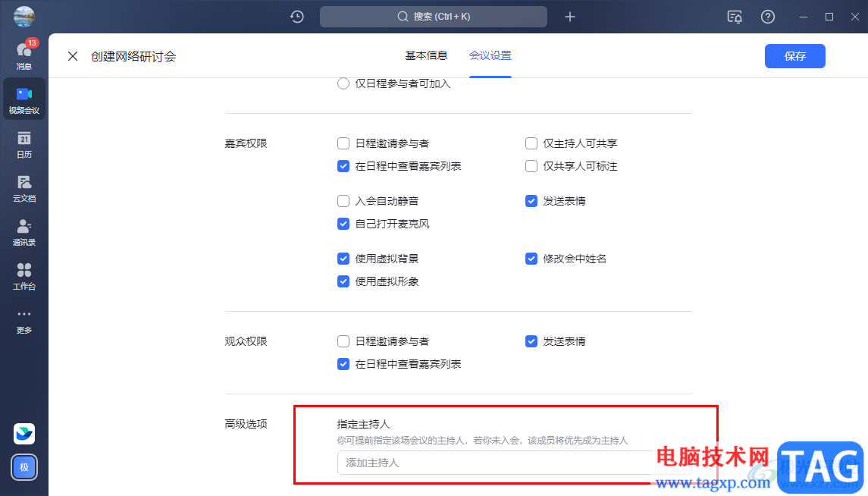Viewport: 868px width, 496px height.
Task: Select the 仅日程参与者可加入 radio option
Action: (343, 83)
